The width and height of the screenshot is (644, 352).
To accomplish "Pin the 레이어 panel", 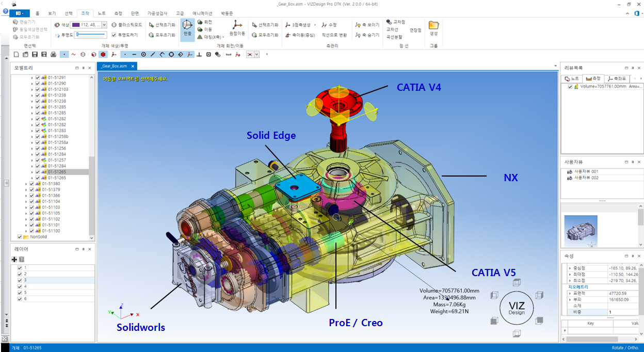I will tap(83, 248).
